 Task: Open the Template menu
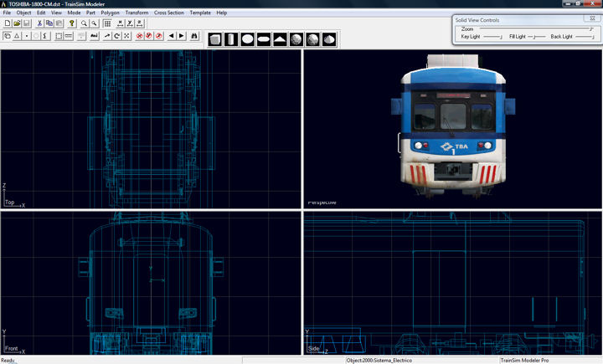[x=200, y=13]
